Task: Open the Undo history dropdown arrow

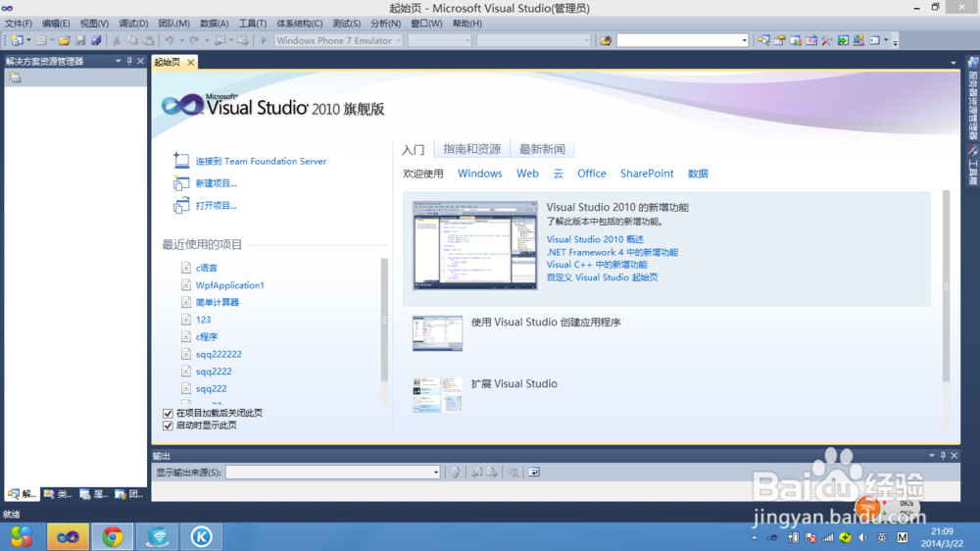Action: pyautogui.click(x=182, y=40)
